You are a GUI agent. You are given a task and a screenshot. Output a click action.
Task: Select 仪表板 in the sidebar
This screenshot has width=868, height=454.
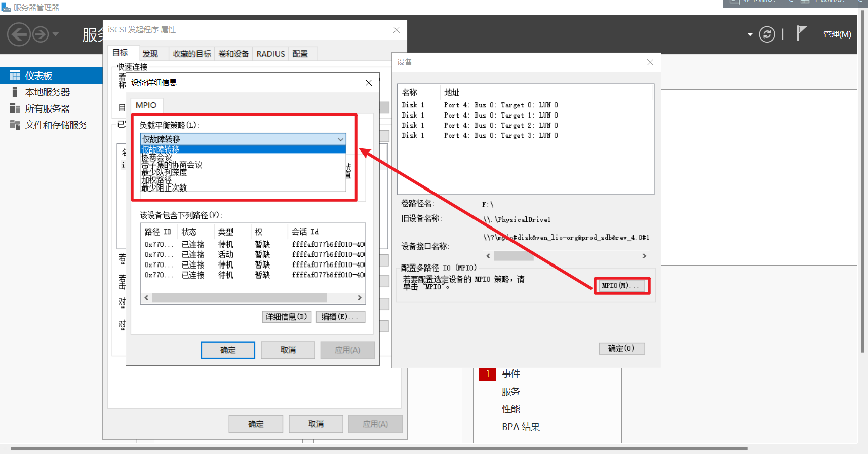[51, 75]
